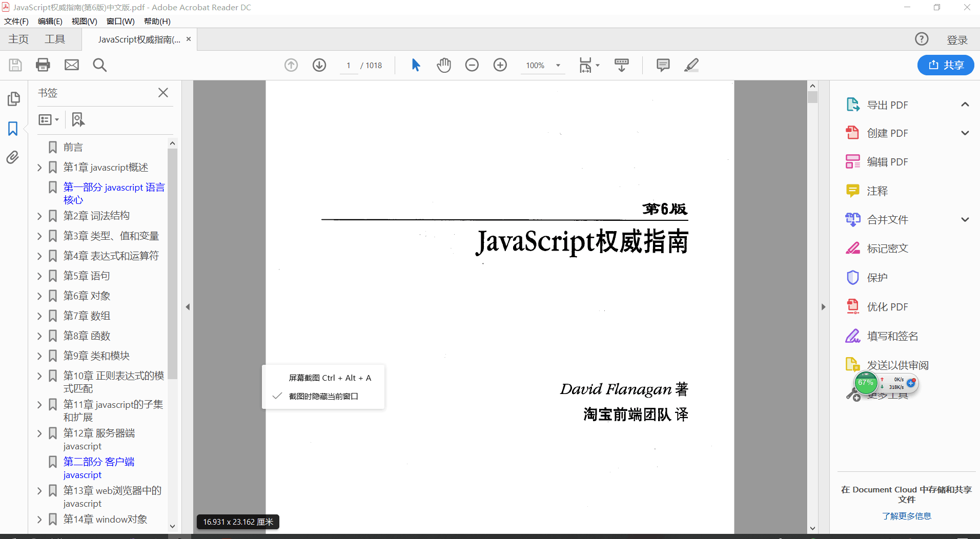Jump to 前言 bookmark
The image size is (980, 539).
(73, 148)
